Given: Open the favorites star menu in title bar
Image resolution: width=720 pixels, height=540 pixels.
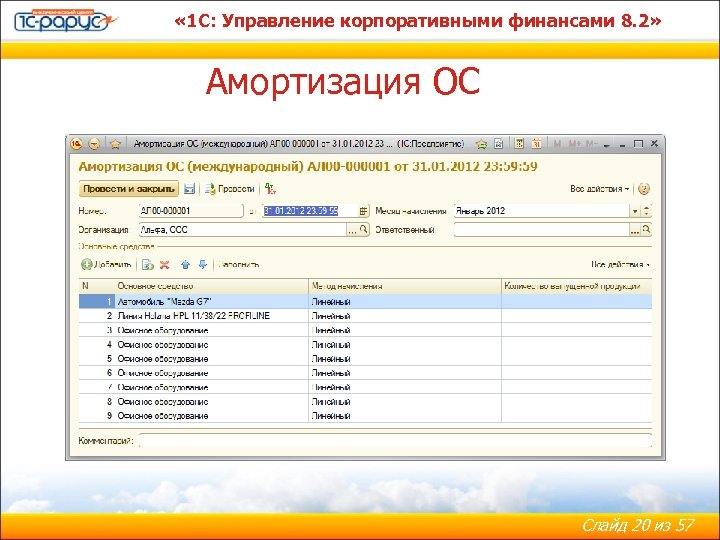Looking at the screenshot, I should click(x=115, y=144).
